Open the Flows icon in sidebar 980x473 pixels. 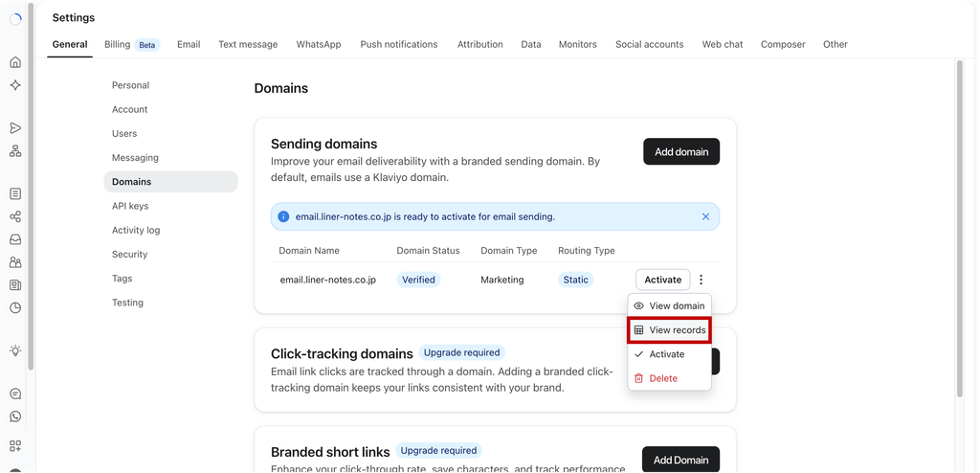coord(15,150)
